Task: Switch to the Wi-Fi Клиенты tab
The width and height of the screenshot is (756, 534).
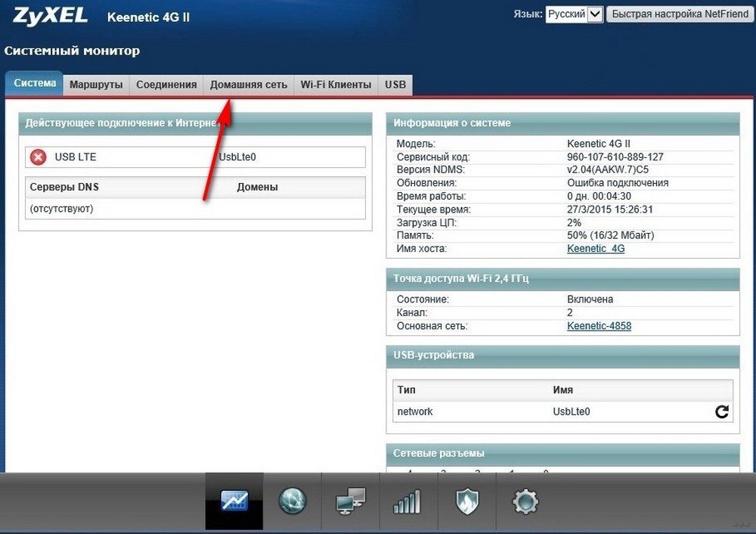Action: (336, 85)
